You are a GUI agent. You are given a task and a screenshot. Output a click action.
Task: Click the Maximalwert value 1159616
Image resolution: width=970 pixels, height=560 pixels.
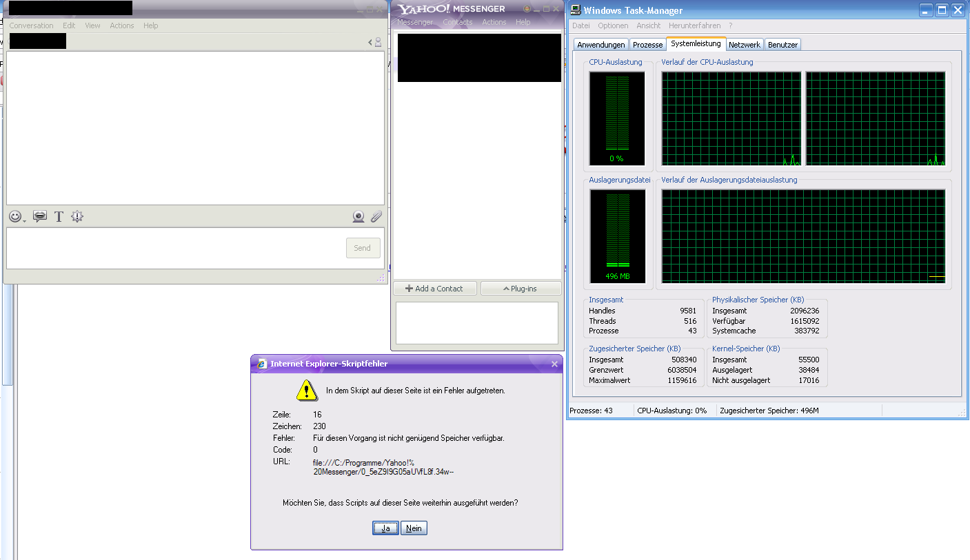click(682, 380)
